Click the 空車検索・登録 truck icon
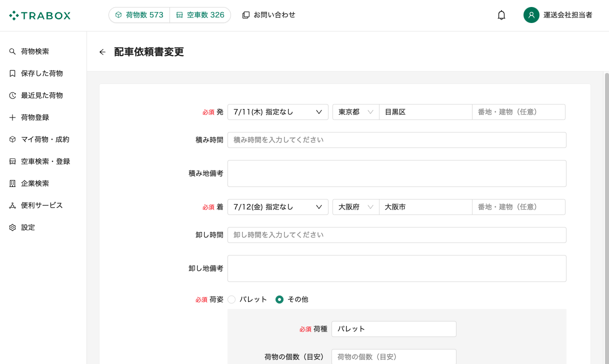Image resolution: width=609 pixels, height=364 pixels. click(x=12, y=161)
